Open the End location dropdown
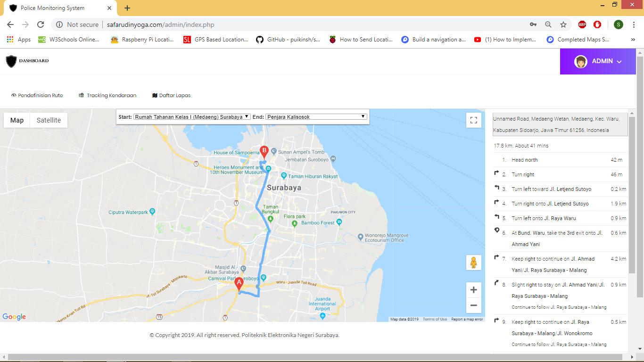644x362 pixels. 316,117
